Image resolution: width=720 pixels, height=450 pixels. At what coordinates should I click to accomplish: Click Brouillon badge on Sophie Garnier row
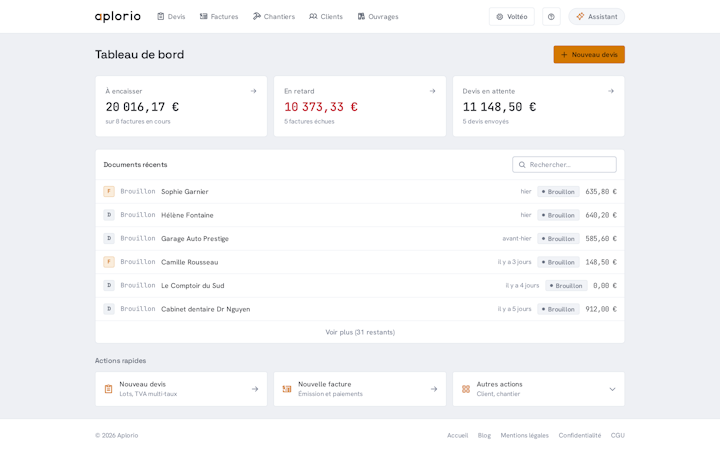(558, 191)
